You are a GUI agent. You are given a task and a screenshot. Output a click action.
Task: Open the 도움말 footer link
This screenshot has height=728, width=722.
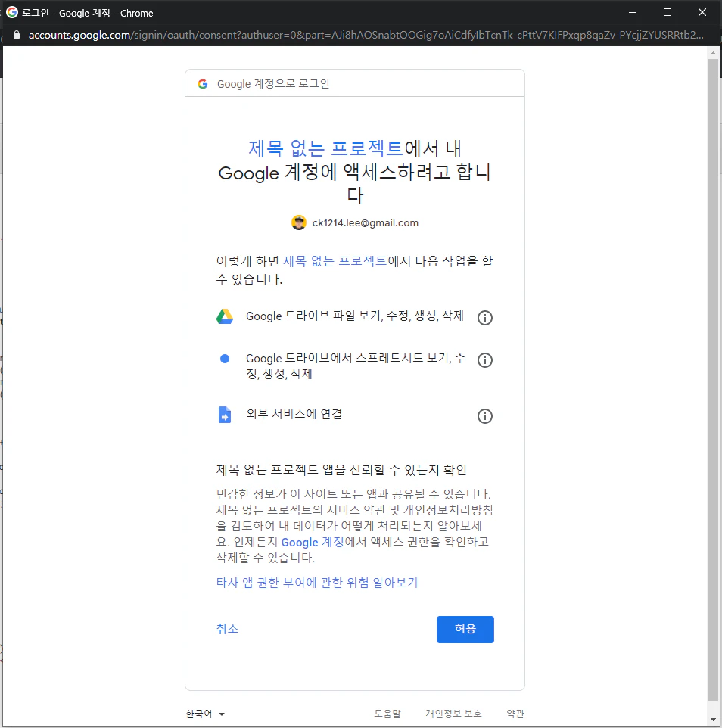click(x=387, y=714)
